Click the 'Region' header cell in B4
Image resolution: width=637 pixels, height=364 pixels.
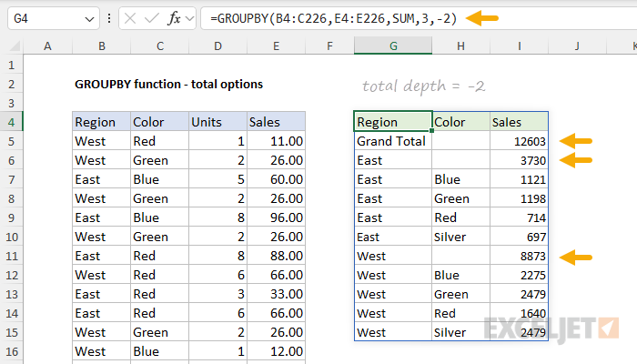(102, 122)
